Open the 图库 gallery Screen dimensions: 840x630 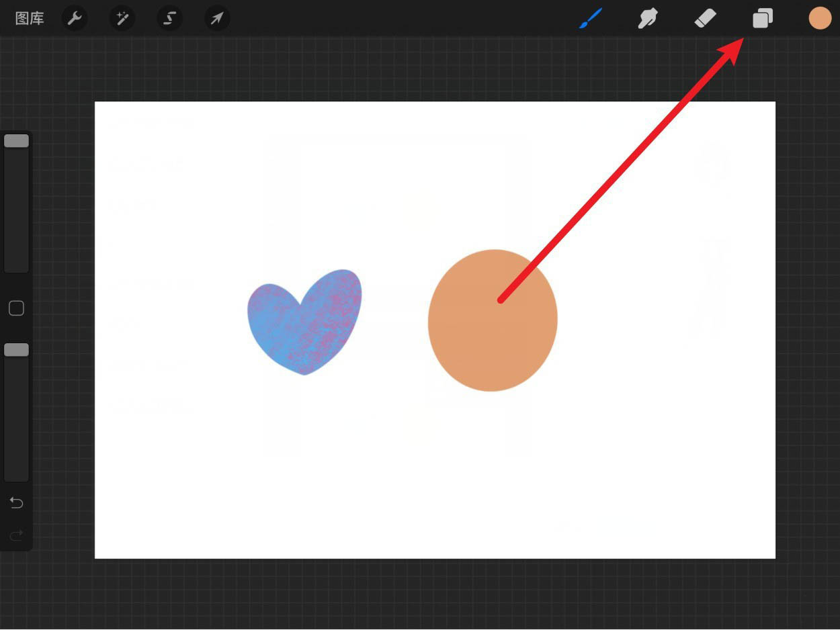pyautogui.click(x=30, y=19)
